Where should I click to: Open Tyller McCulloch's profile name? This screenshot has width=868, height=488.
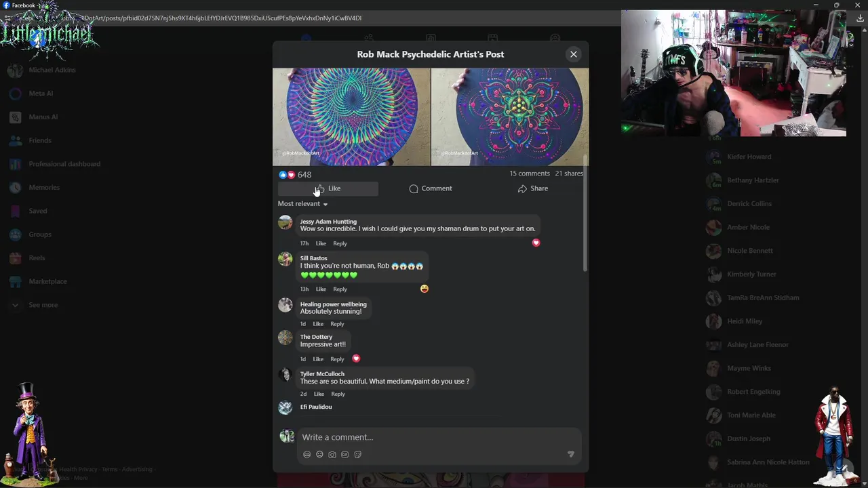point(322,374)
